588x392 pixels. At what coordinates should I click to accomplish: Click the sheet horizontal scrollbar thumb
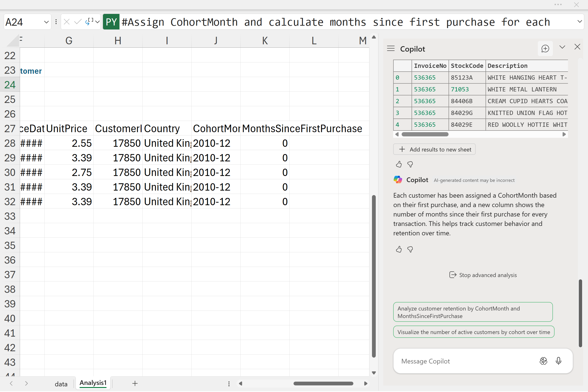pos(323,384)
